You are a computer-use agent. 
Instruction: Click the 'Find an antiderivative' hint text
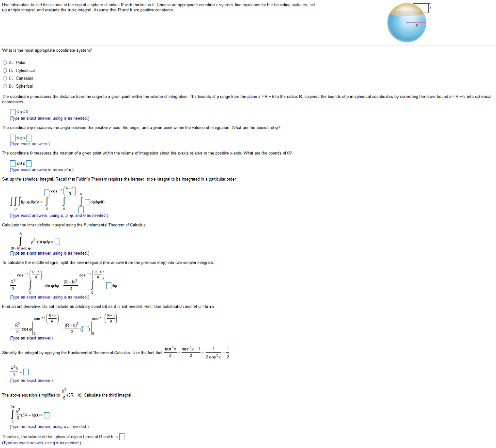point(108,307)
